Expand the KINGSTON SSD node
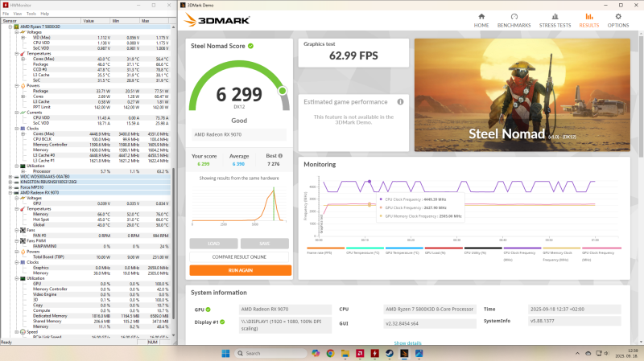644x361 pixels. [10, 183]
